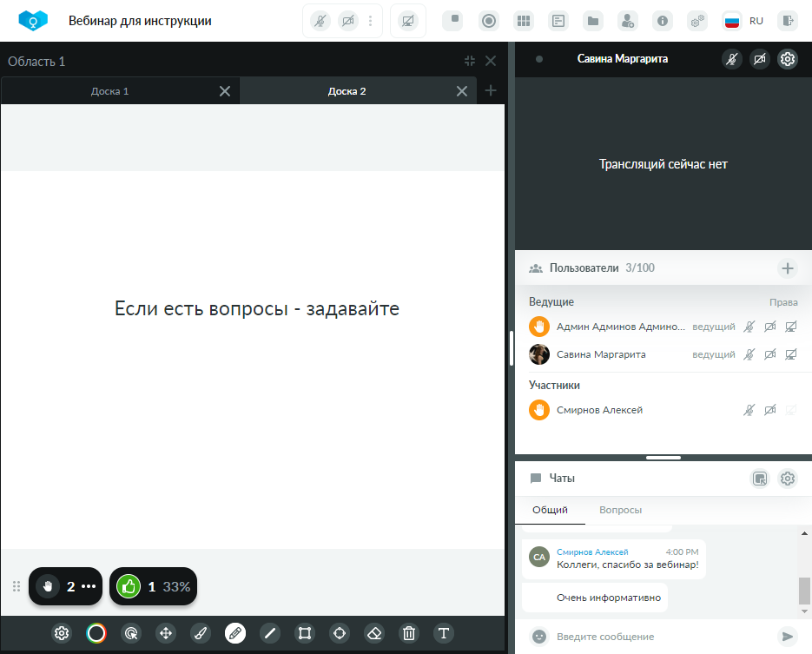Toggle Савина Маргарита microphone in users list
The height and width of the screenshot is (654, 812).
(749, 354)
